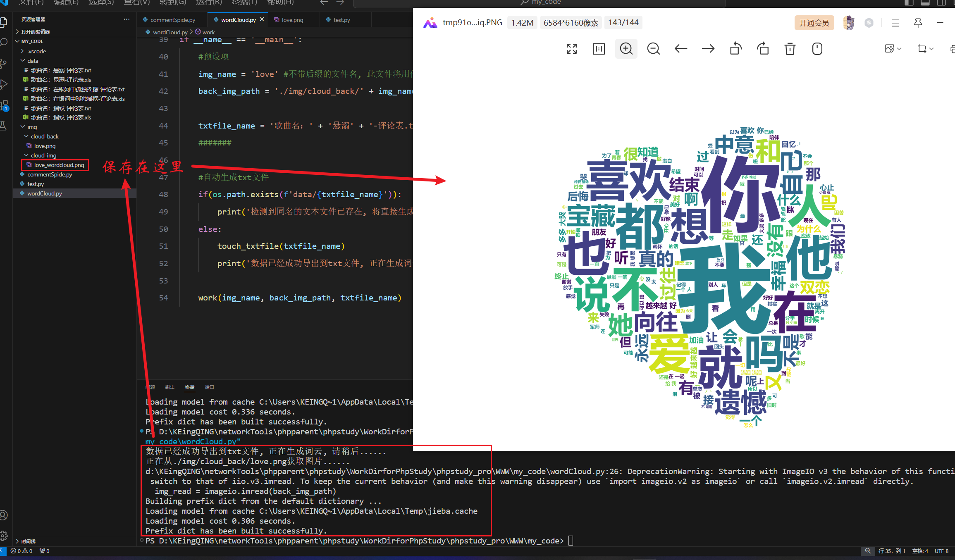This screenshot has width=955, height=560.
Task: Go to the previous image arrow
Action: pos(680,49)
